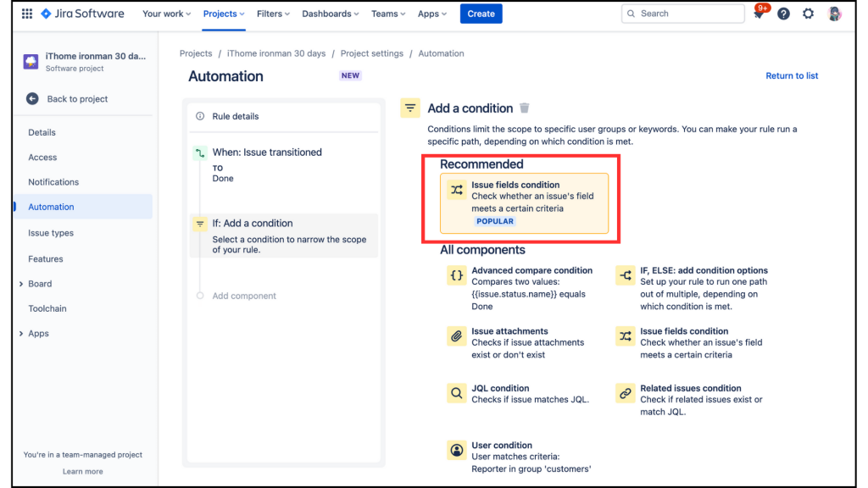Click Add component in the rule chain
The width and height of the screenshot is (868, 488).
[244, 296]
